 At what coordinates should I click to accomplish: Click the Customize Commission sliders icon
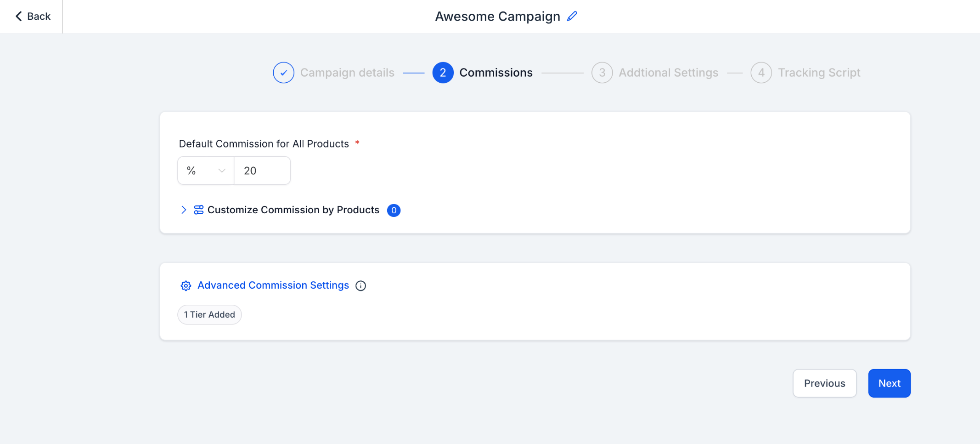tap(198, 210)
